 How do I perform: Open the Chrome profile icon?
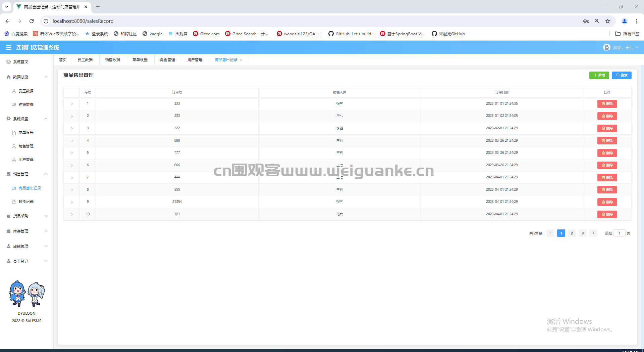[x=625, y=21]
